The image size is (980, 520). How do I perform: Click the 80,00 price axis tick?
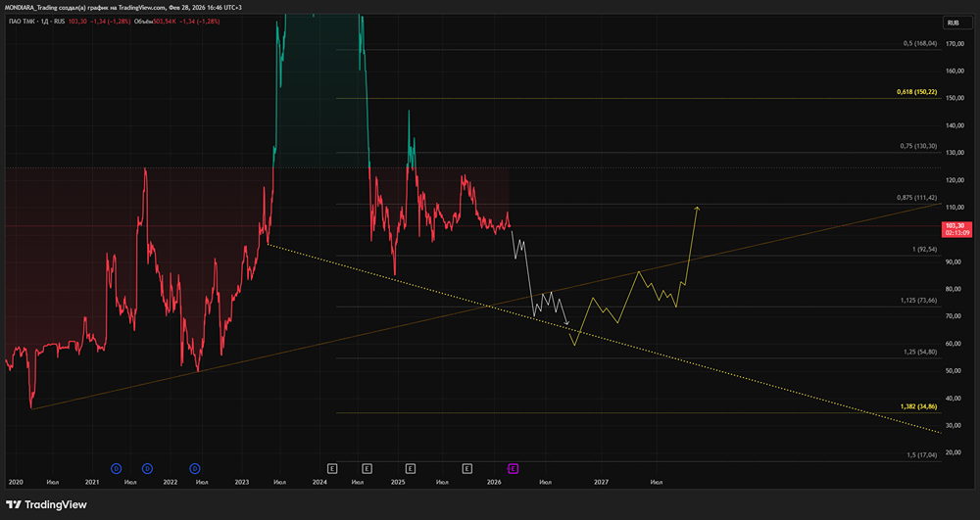(x=954, y=289)
